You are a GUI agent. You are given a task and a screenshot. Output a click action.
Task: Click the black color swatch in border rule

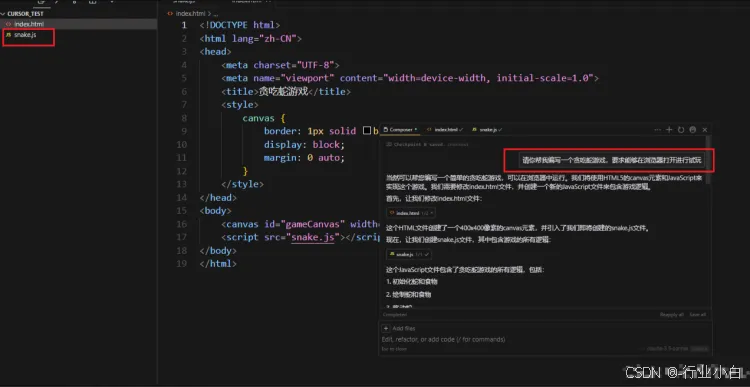[x=367, y=131]
